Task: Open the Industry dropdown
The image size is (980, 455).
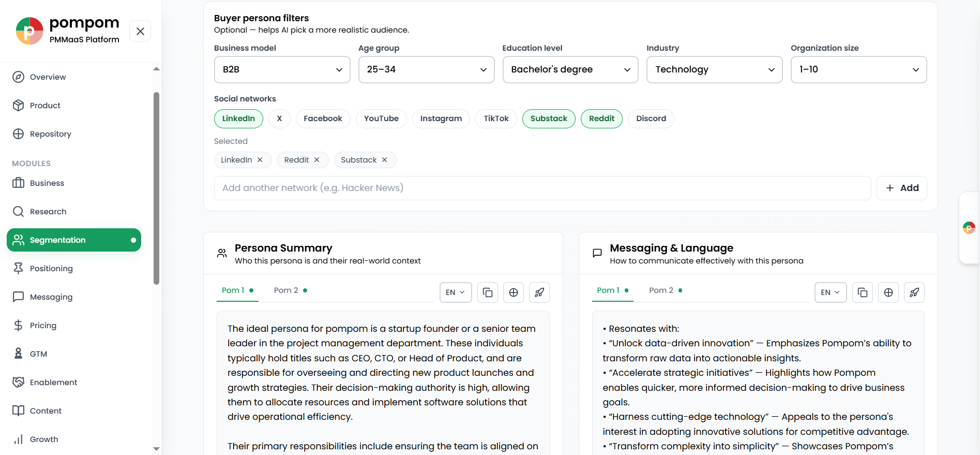Action: (x=715, y=69)
